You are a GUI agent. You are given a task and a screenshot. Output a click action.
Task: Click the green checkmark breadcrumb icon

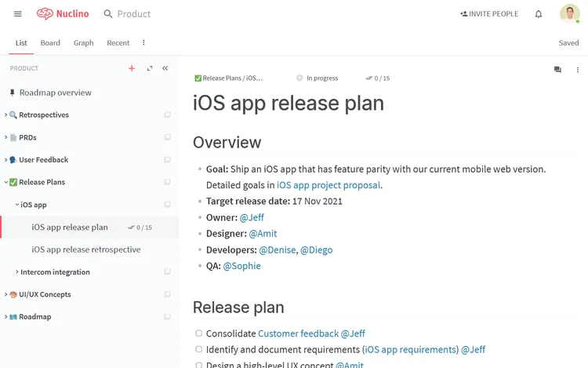click(x=198, y=78)
